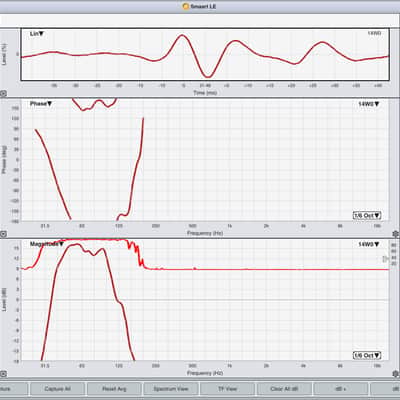
Task: Switch to TF View
Action: [x=227, y=389]
